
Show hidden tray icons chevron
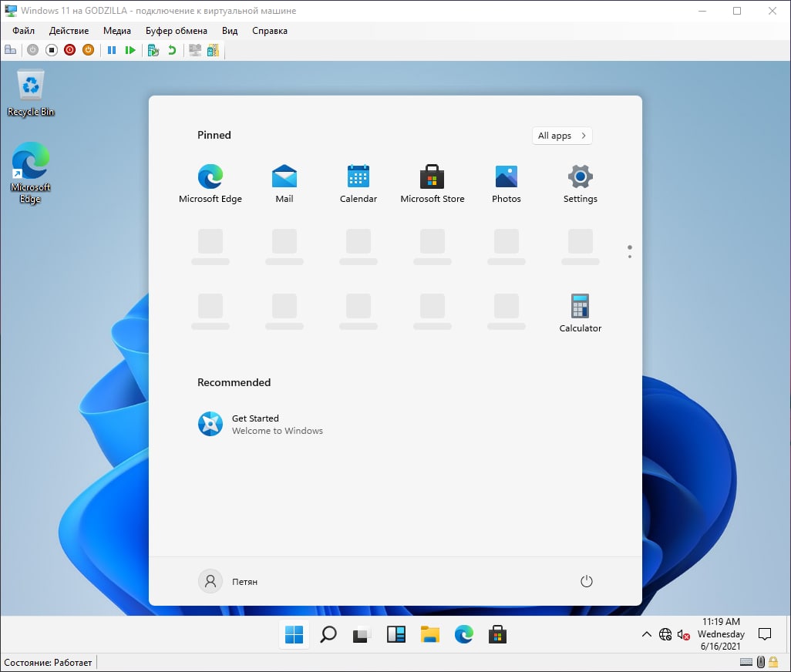646,634
